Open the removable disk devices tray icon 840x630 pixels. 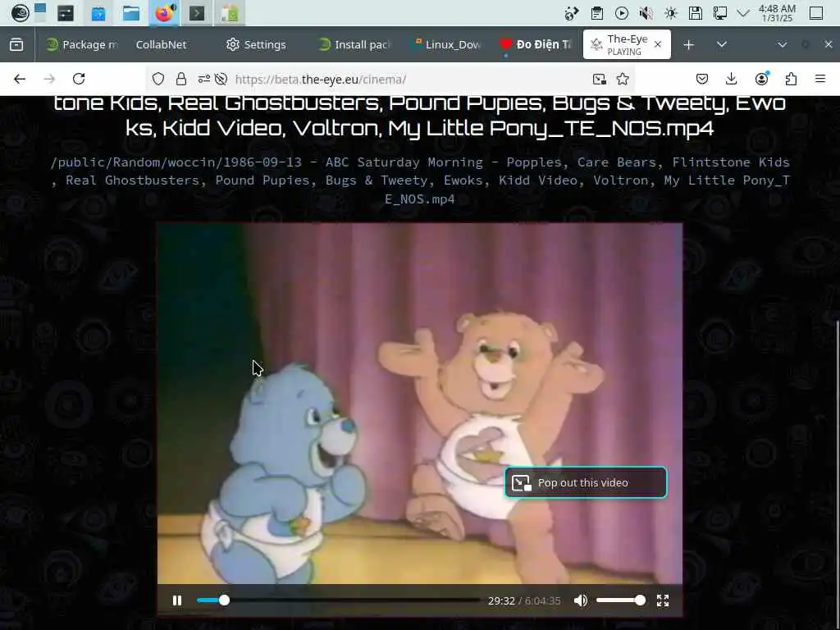point(696,13)
